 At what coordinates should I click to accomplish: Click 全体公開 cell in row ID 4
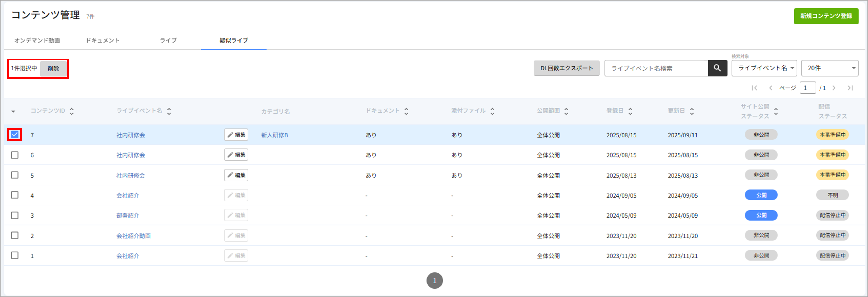tap(548, 195)
